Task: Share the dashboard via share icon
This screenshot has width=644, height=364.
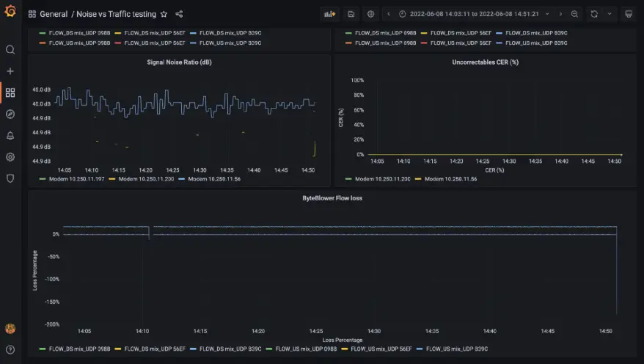Action: 179,14
